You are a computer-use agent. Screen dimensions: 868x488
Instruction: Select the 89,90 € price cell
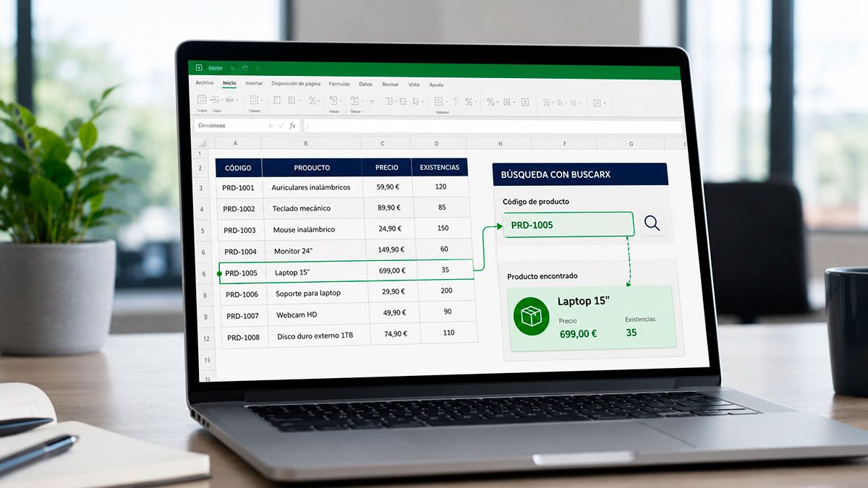click(390, 207)
